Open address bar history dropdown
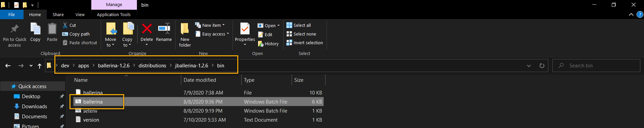 pyautogui.click(x=529, y=66)
